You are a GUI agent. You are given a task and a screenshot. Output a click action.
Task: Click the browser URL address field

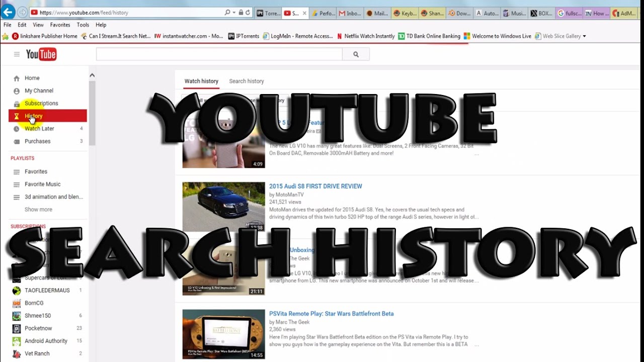click(126, 13)
